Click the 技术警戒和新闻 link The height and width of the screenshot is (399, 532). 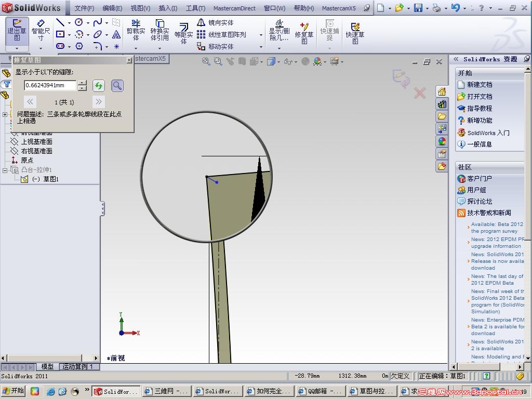(489, 212)
